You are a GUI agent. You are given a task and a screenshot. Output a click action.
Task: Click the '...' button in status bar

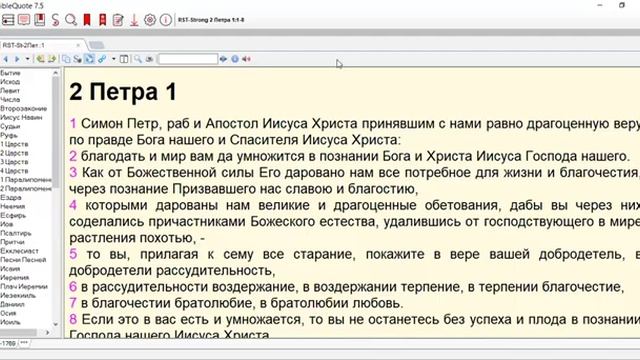24,343
